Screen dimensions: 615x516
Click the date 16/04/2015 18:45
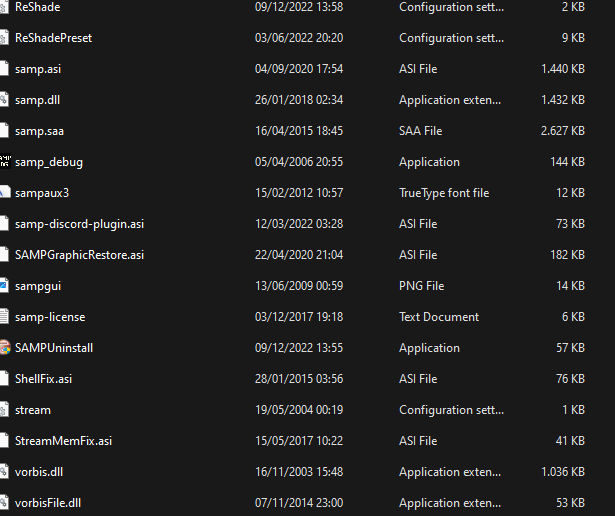[x=299, y=131]
